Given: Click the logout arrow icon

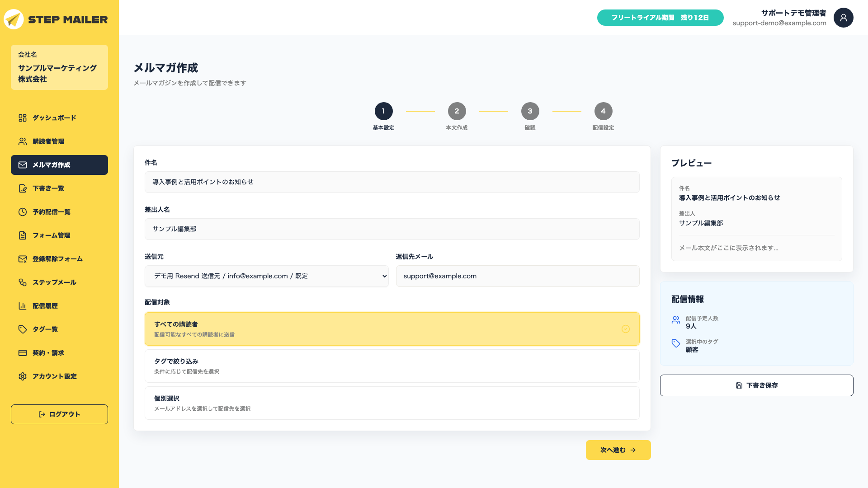Looking at the screenshot, I should coord(42,414).
